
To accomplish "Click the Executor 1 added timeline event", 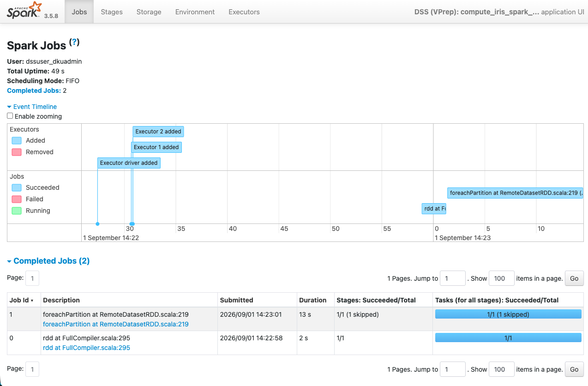I will (156, 147).
